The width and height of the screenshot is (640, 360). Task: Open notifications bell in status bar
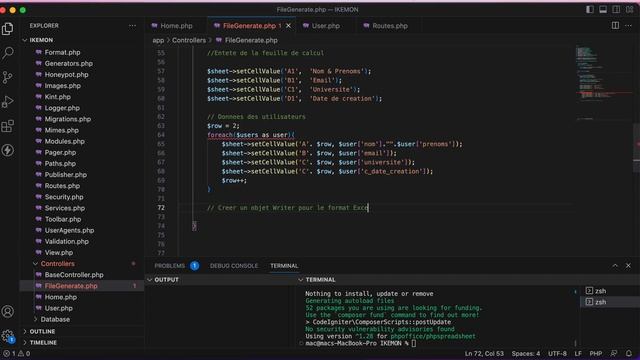[629, 353]
